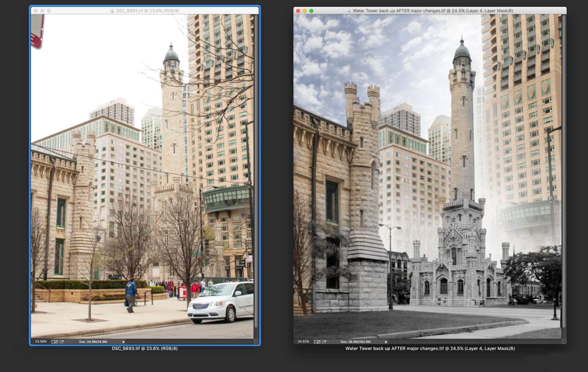Click the Adobe Stock search icon in DSC_9893 status bar
588x372 pixels.
54,341
